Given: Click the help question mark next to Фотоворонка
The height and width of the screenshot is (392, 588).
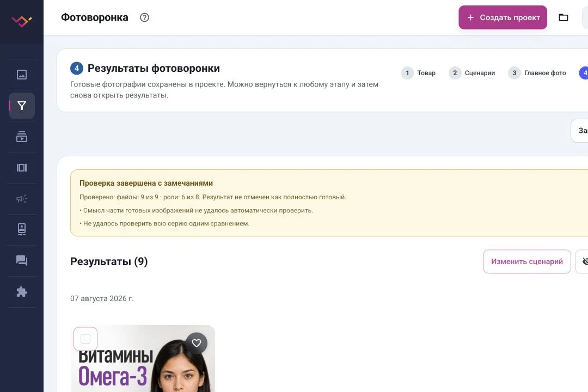Looking at the screenshot, I should point(144,17).
